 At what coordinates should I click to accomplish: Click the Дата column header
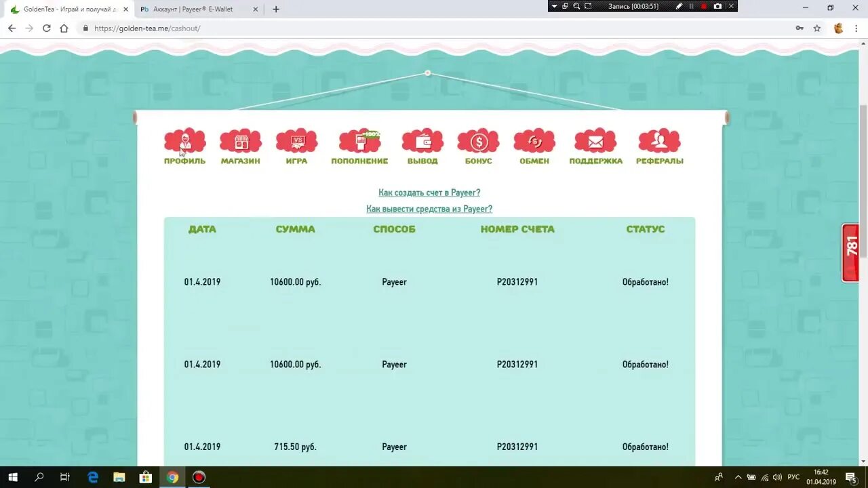click(202, 229)
